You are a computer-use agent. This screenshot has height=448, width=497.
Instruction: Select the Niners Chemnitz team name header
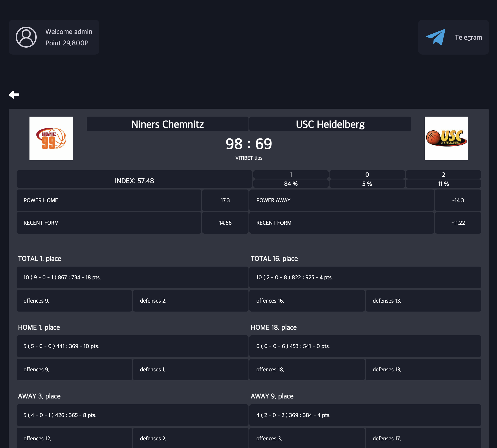pyautogui.click(x=167, y=124)
